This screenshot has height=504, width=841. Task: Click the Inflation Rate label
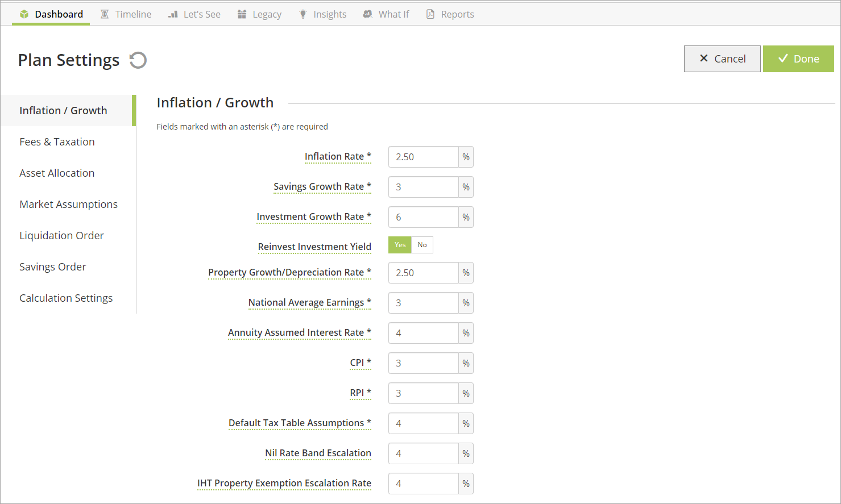click(x=338, y=156)
